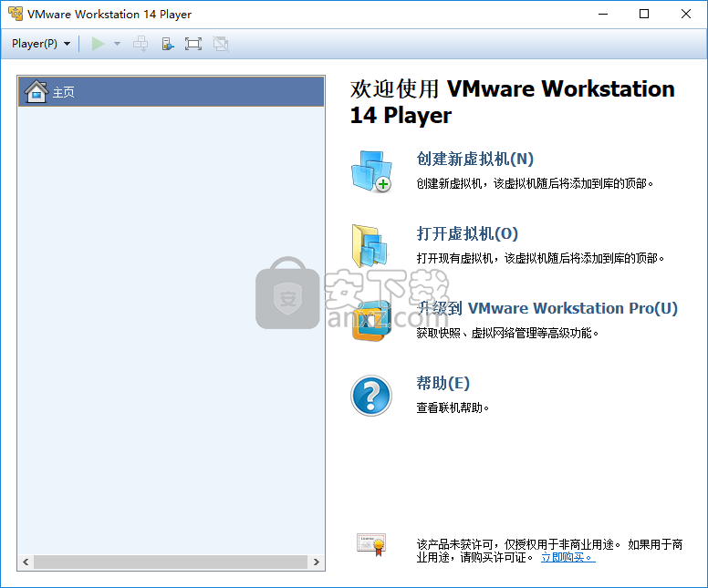The image size is (708, 588).
Task: Click the 创建新虚拟机(N) link
Action: (x=474, y=159)
